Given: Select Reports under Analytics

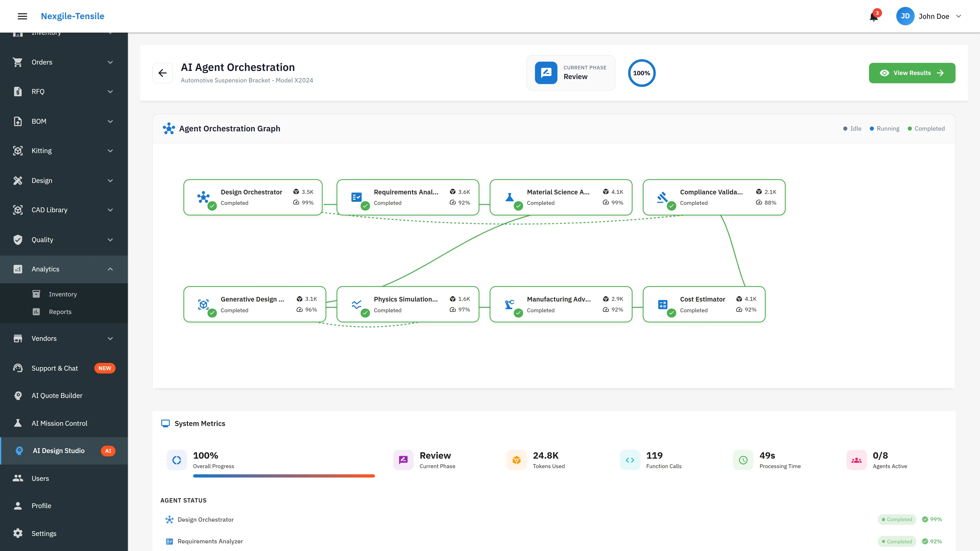Looking at the screenshot, I should pyautogui.click(x=60, y=312).
